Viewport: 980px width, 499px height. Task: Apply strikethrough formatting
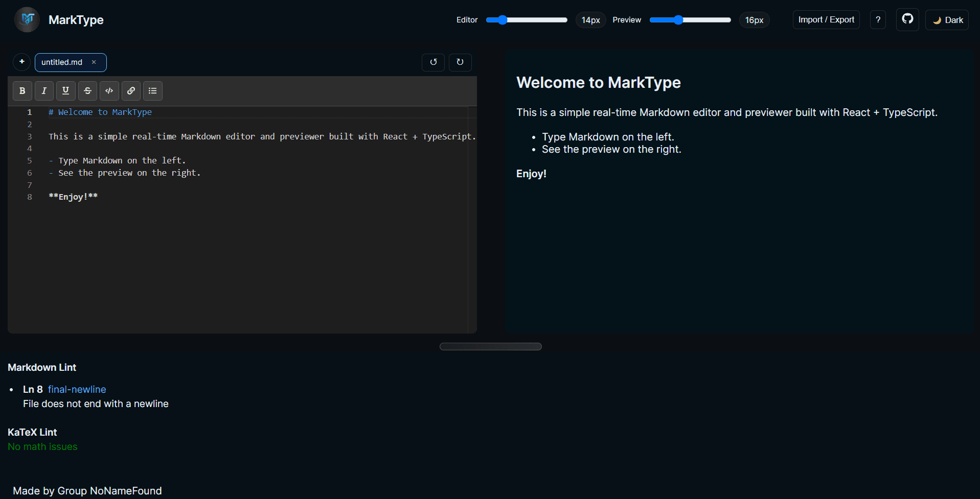click(x=87, y=90)
